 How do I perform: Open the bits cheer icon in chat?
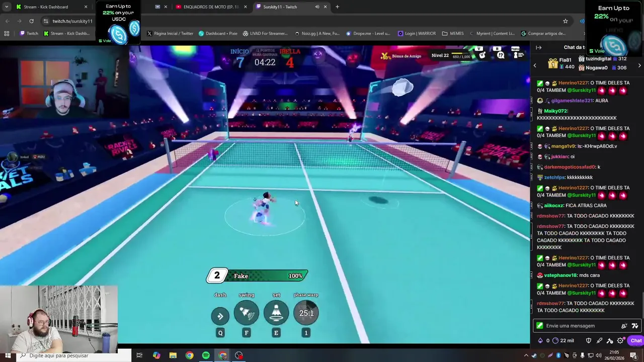(x=540, y=340)
